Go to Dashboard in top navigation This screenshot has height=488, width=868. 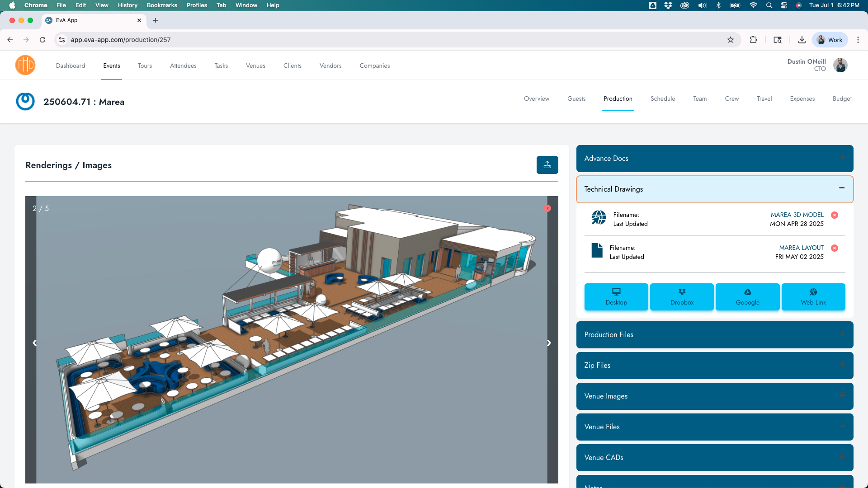(71, 66)
